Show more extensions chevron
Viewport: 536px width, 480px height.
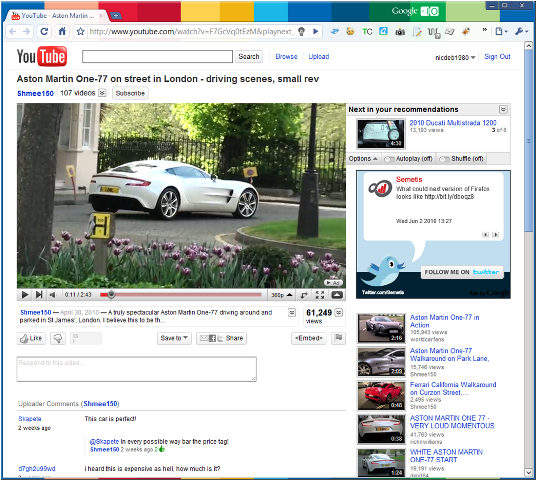coord(484,30)
